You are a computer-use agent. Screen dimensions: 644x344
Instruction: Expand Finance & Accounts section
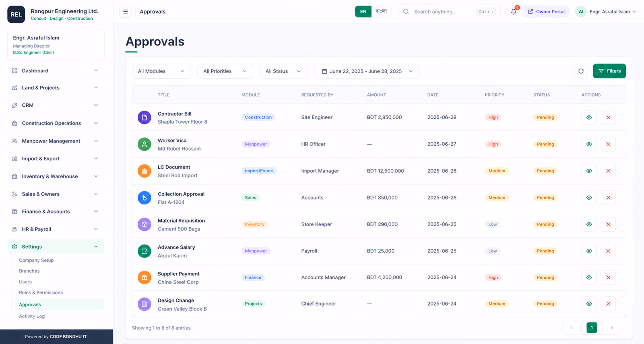(56, 211)
